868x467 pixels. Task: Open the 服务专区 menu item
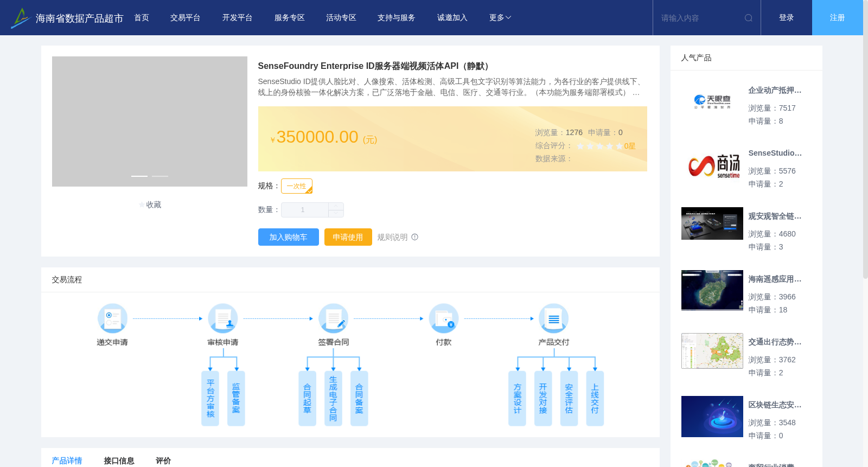click(289, 18)
